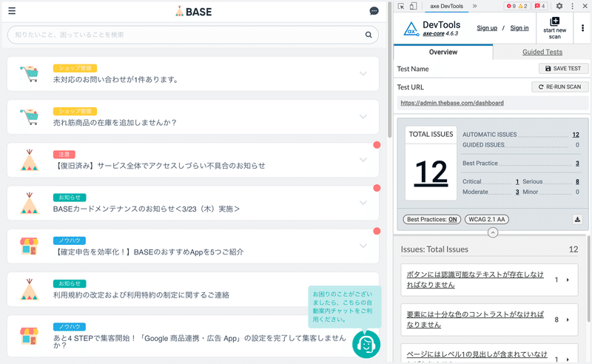The width and height of the screenshot is (592, 364).
Task: Expand the 確定申告を効率化 card chevron
Action: [x=363, y=246]
